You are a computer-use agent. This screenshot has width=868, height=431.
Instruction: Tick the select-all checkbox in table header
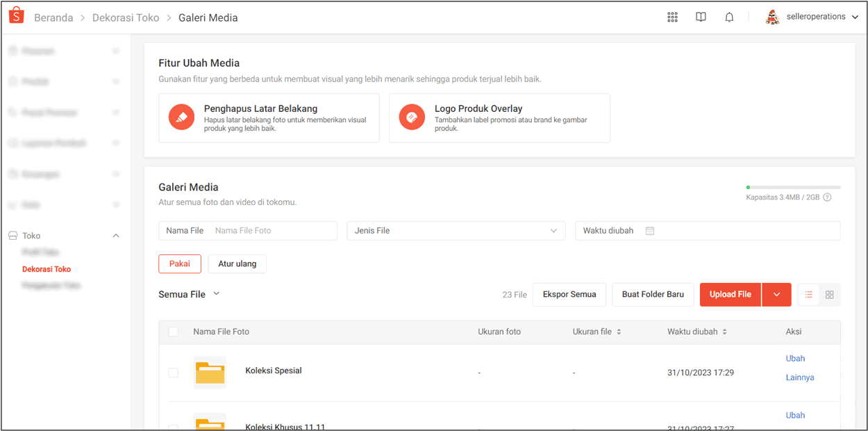[x=174, y=332]
